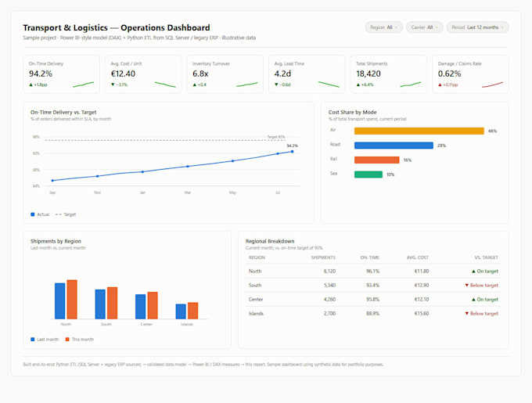Select the South region name cell
Screen dimensions: 532x403
[x=255, y=286]
